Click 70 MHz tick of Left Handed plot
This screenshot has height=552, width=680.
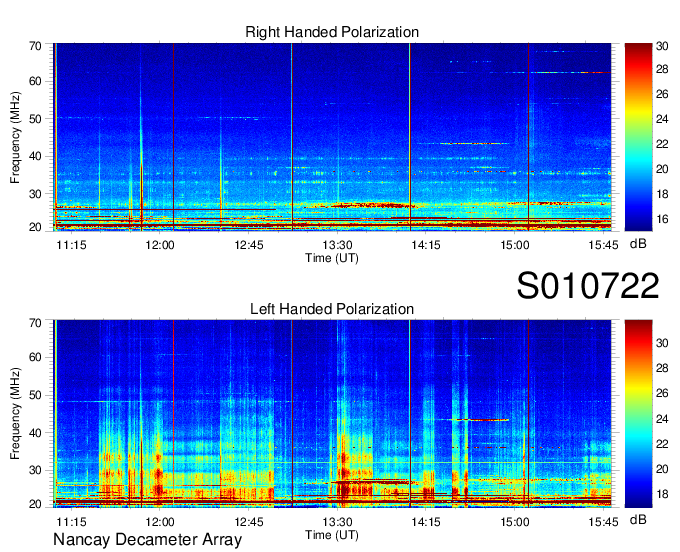click(x=35, y=323)
